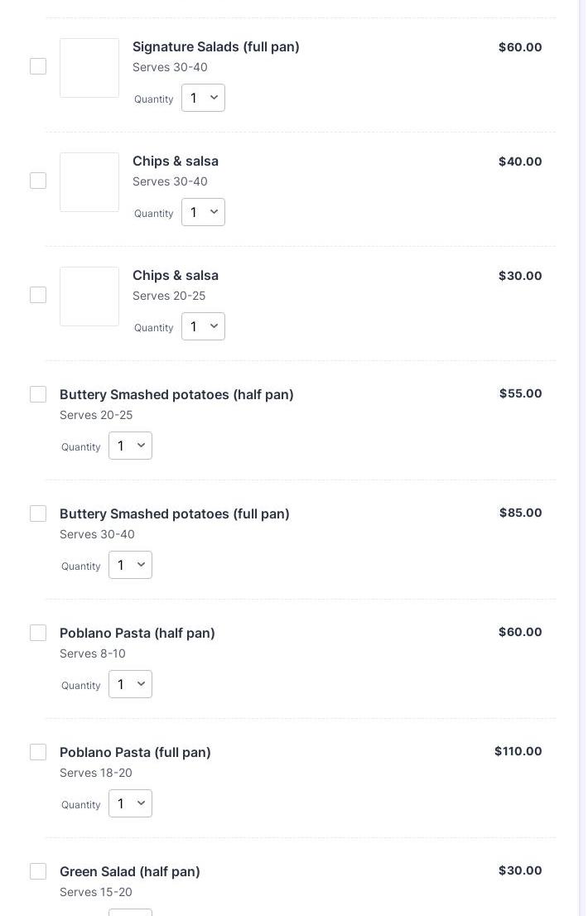Expand quantity dropdown for Poblano Pasta (half pan)
588x916 pixels.
click(x=130, y=684)
